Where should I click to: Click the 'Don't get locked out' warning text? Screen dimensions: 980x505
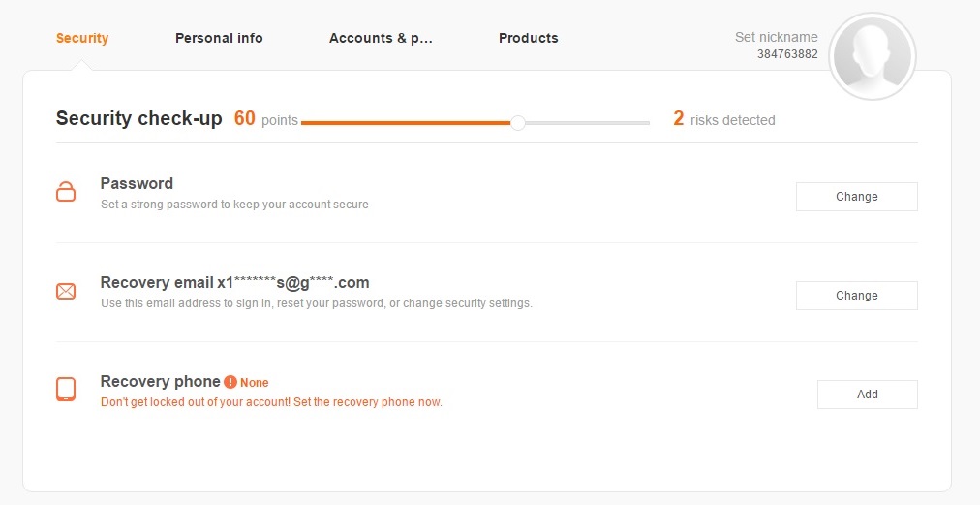pyautogui.click(x=271, y=402)
